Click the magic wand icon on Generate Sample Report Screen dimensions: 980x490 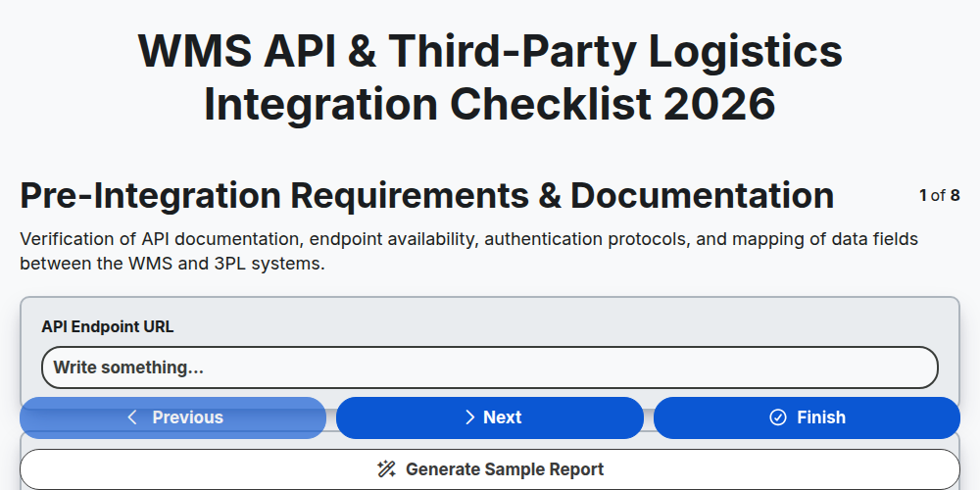387,469
